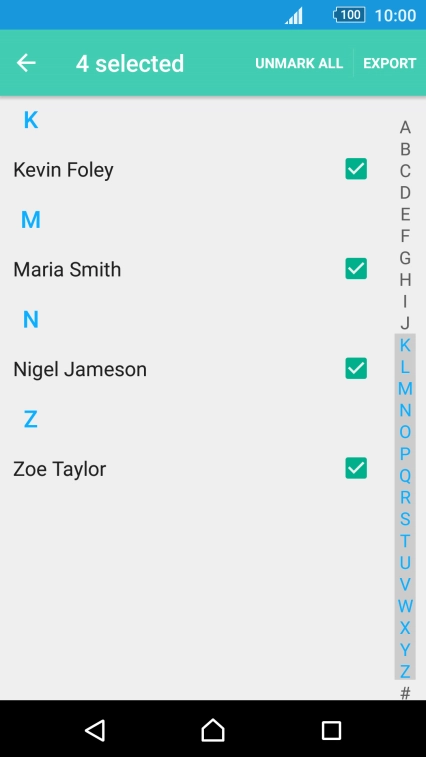
Task: Uncheck the Maria Smith checkbox
Action: click(x=356, y=269)
